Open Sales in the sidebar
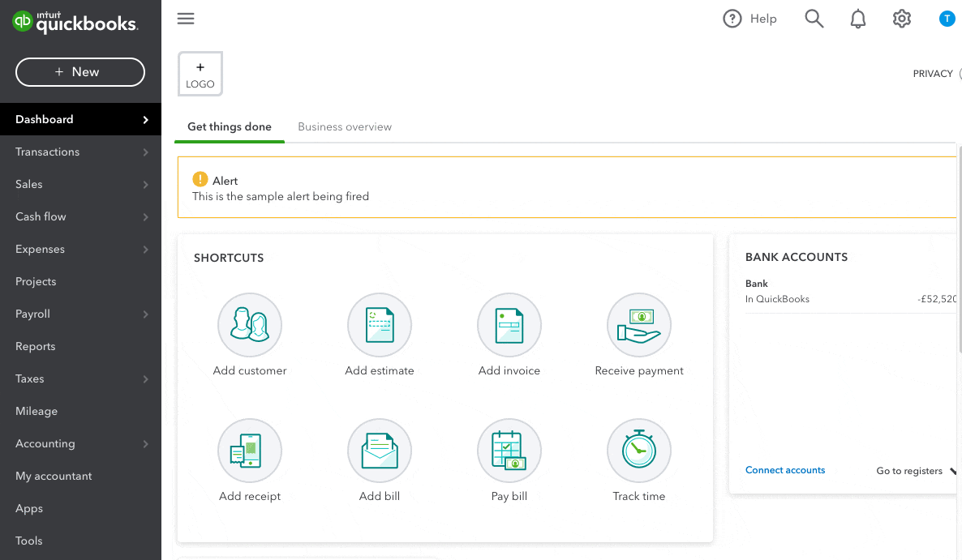 pyautogui.click(x=29, y=185)
